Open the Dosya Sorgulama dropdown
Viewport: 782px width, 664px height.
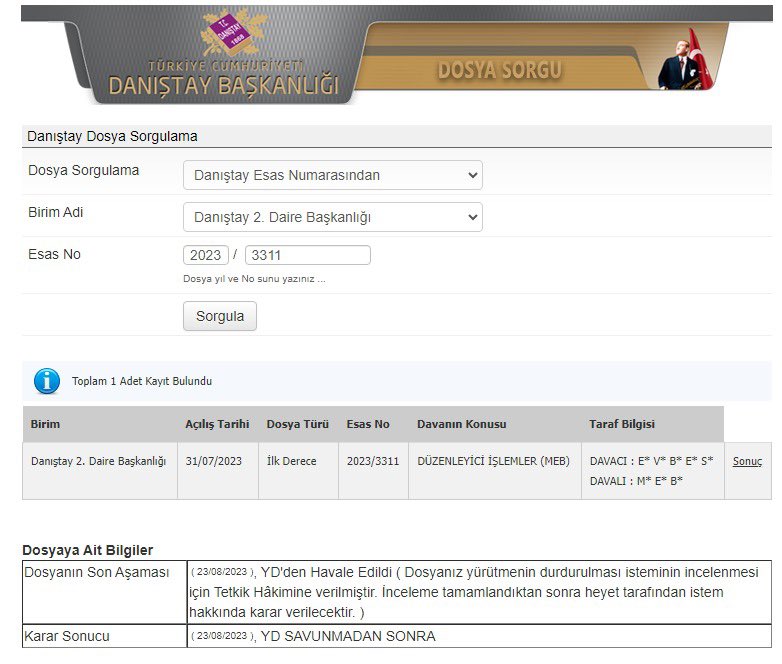(x=333, y=175)
